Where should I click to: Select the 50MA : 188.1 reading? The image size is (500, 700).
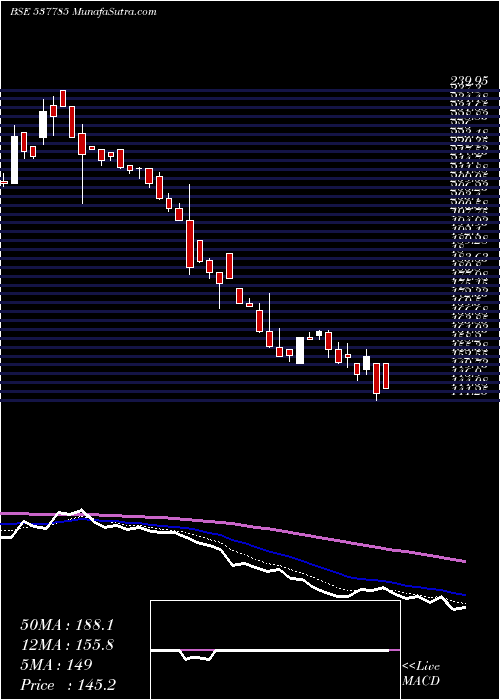(x=66, y=625)
